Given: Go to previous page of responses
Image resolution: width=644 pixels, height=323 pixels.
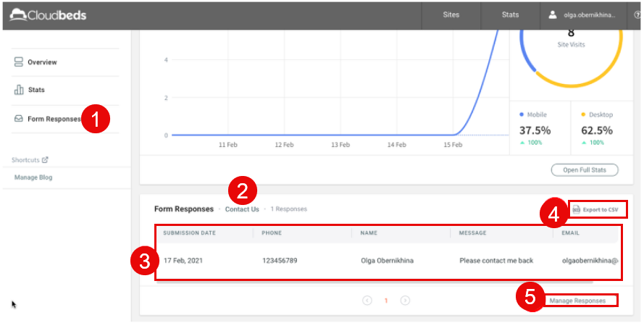Looking at the screenshot, I should [367, 301].
